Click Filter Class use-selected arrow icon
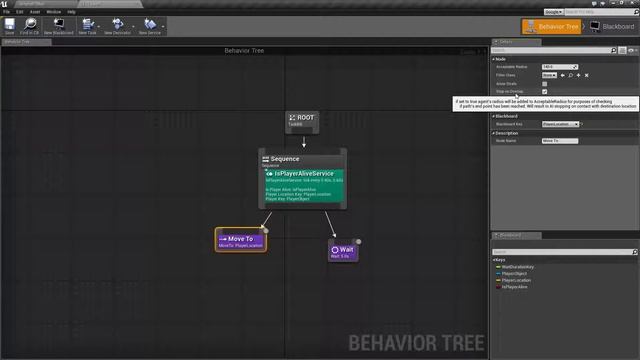Screen dimensions: 640x360 pyautogui.click(x=562, y=75)
